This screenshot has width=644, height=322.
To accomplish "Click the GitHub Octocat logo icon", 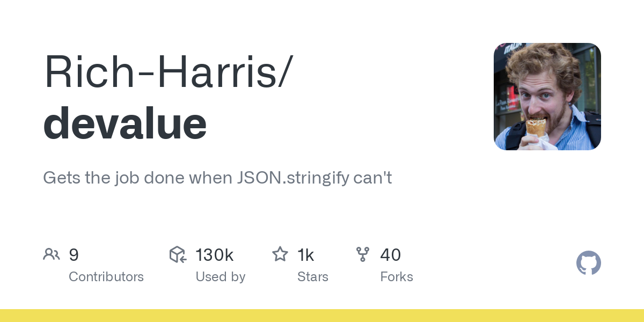I will (x=588, y=263).
